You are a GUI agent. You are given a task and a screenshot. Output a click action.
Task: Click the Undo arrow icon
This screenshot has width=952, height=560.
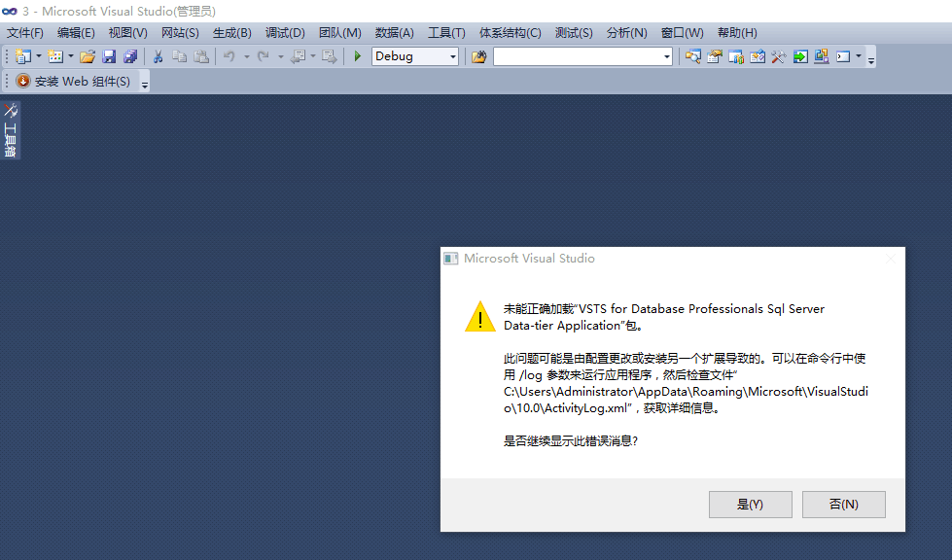click(x=229, y=56)
